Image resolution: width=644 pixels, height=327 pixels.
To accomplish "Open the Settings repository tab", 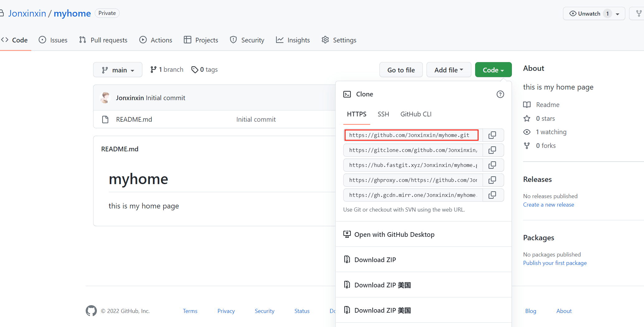I will (339, 40).
